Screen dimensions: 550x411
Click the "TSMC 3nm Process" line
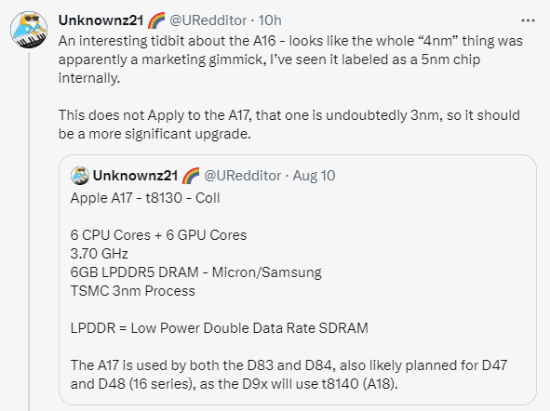point(133,291)
